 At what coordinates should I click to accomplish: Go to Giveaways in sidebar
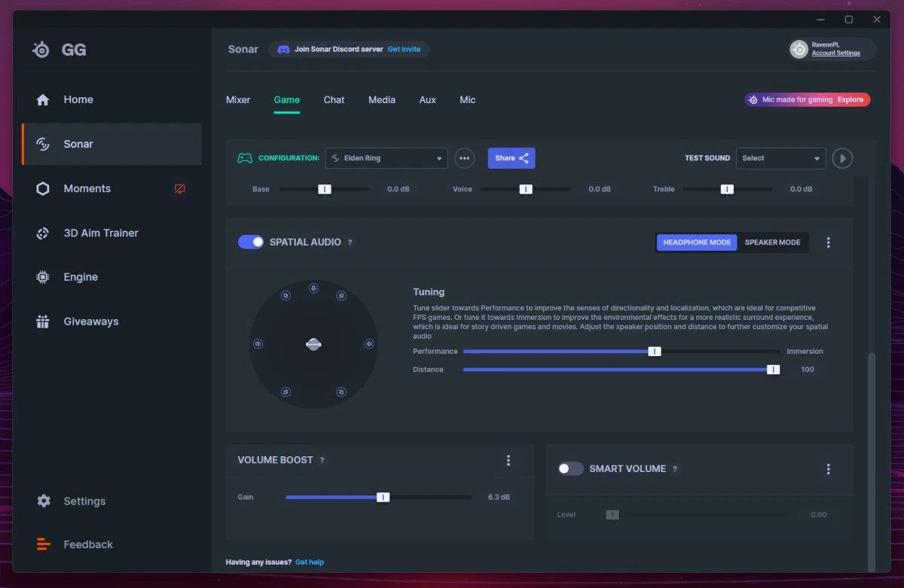point(90,321)
